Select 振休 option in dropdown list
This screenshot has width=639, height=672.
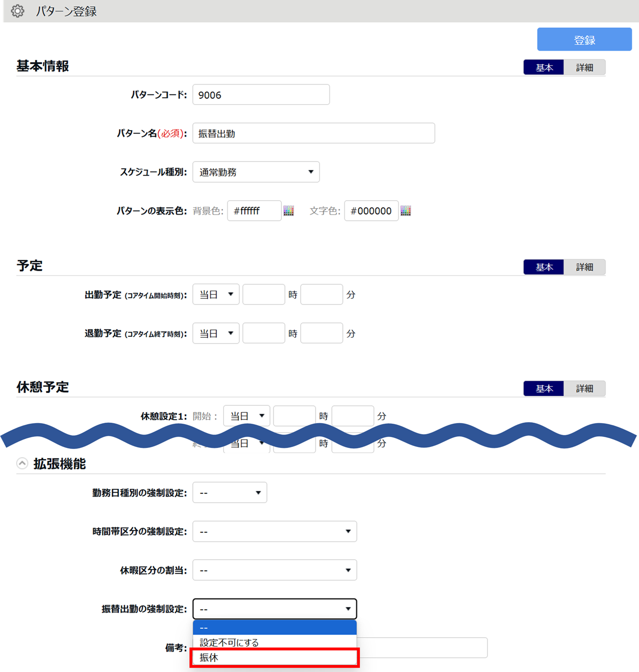point(275,657)
